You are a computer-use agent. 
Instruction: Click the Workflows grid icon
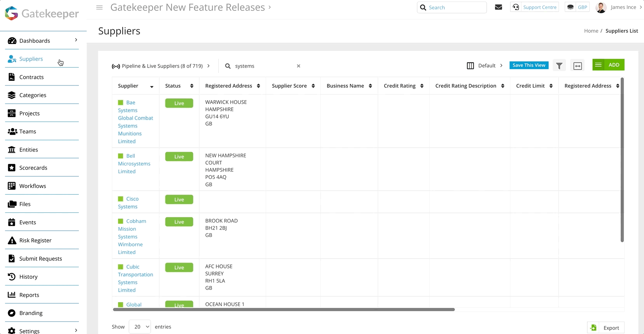tap(12, 186)
